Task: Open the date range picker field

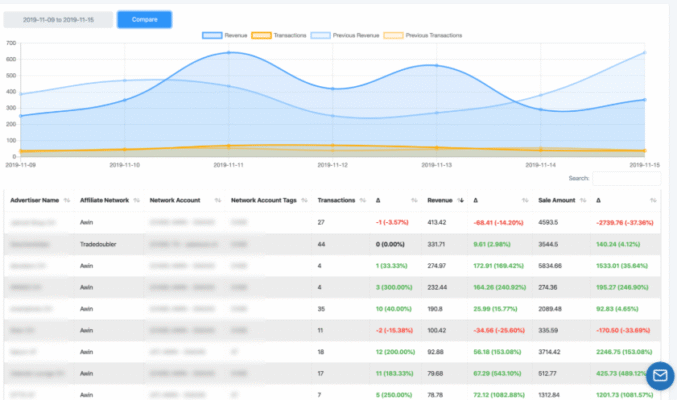Action: point(58,19)
